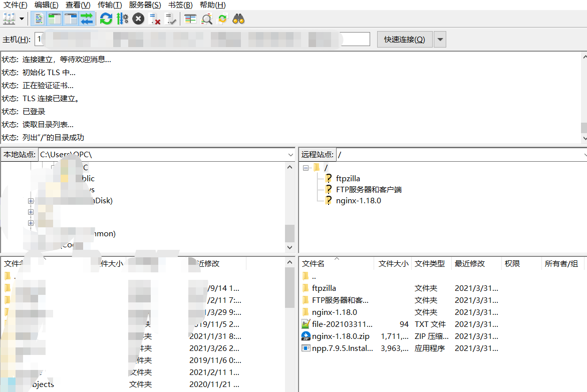Toggle the remote directory tree icon
Screen dimensions: 587x392
tap(71, 19)
